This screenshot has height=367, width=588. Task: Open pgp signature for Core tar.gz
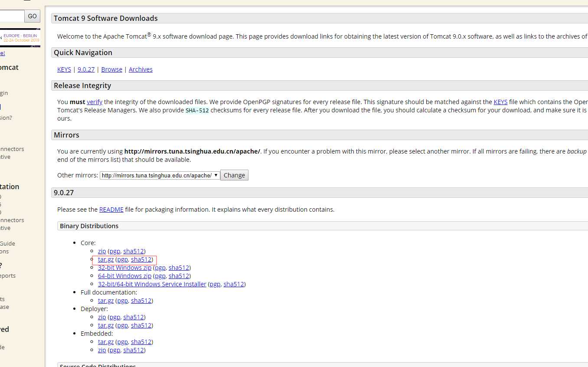122,259
